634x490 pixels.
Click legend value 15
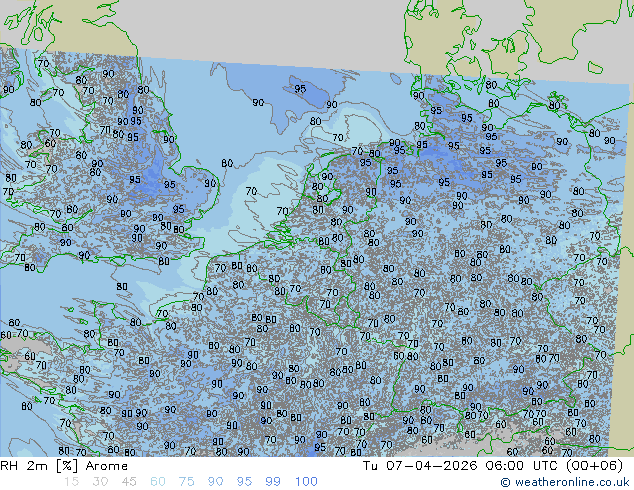pyautogui.click(x=71, y=482)
